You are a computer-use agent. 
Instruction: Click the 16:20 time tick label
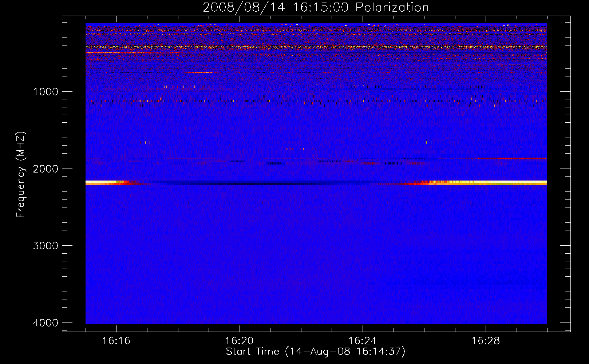click(239, 341)
